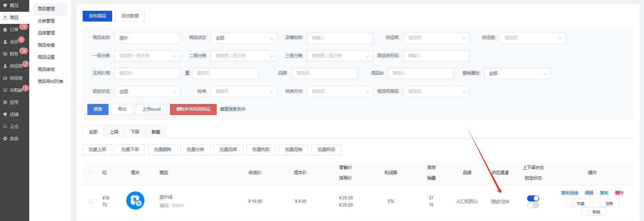Click the 订单 orders icon in sidebar
644x221 pixels.
(5, 30)
